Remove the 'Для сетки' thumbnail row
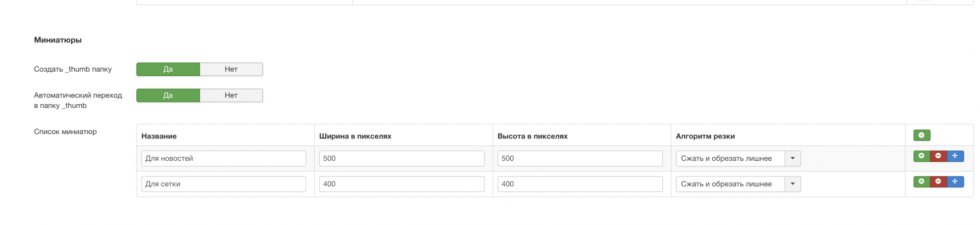 (938, 182)
